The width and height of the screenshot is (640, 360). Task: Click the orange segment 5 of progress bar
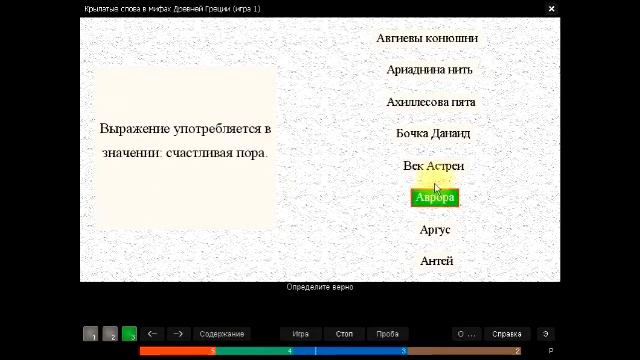click(178, 351)
